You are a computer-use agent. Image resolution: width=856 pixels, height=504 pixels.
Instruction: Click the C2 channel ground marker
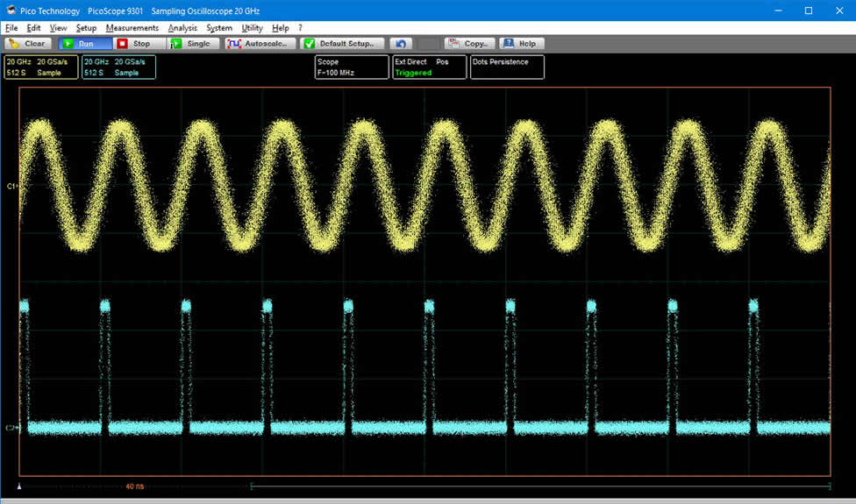pyautogui.click(x=12, y=429)
